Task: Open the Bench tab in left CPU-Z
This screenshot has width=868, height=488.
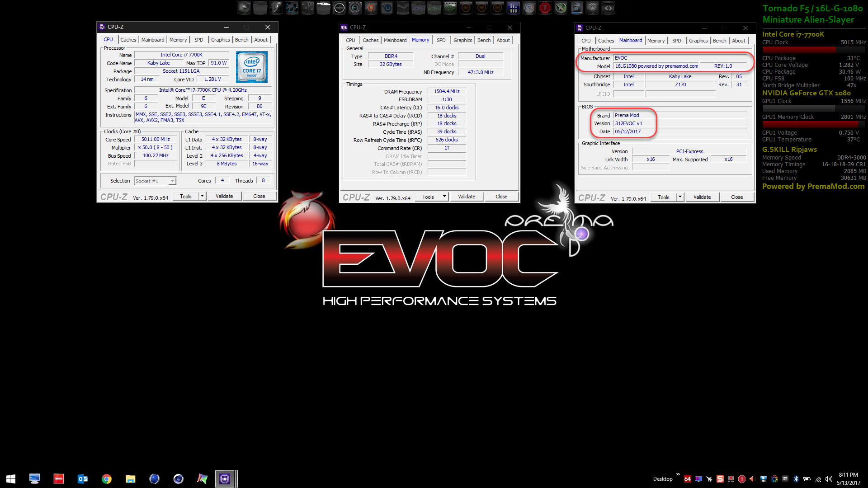Action: (241, 39)
